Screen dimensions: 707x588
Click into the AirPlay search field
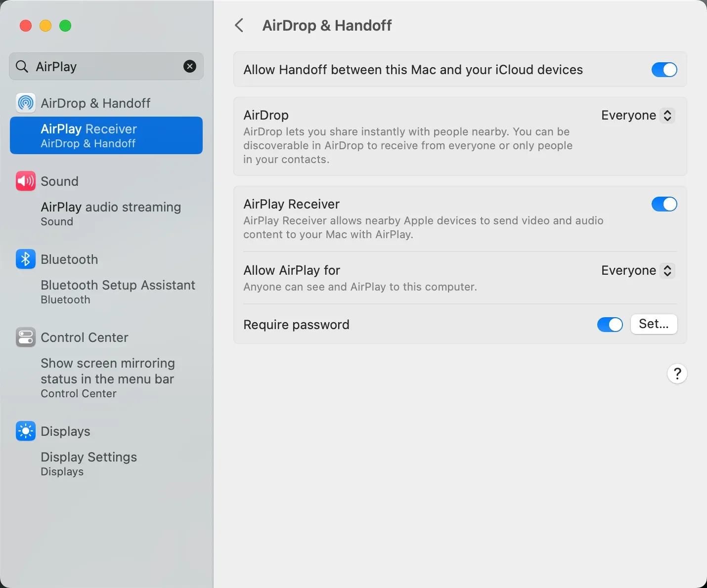point(106,66)
